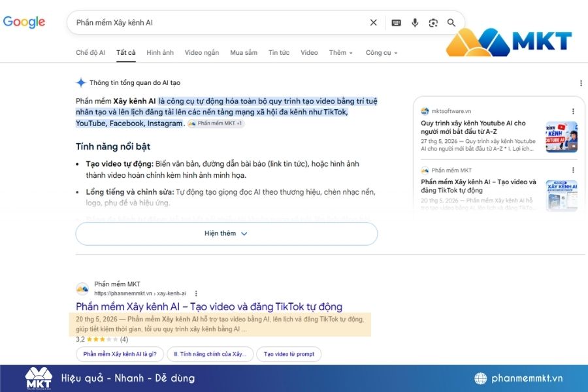Clear the search query with X
Screen dimensions: 588x392
[x=373, y=22]
